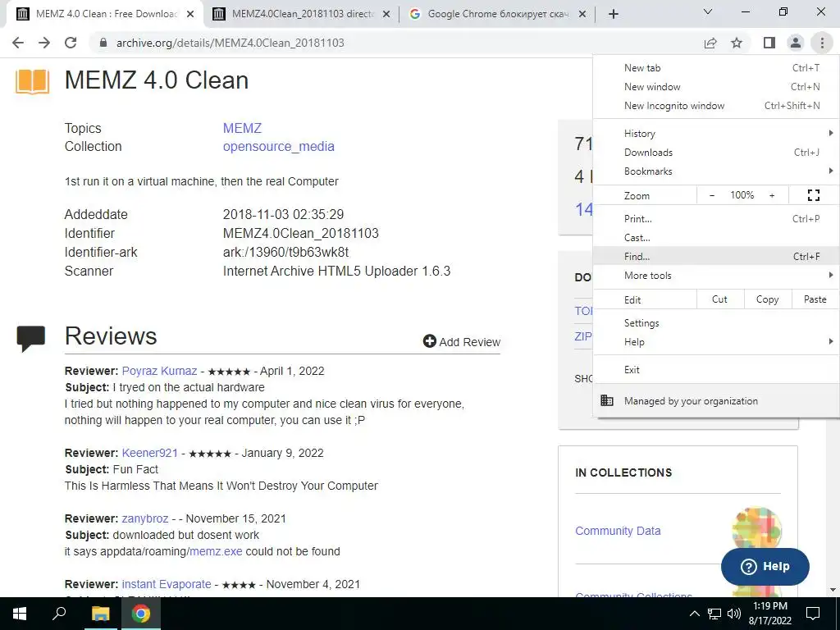Expand the More tools submenu
This screenshot has width=840, height=630.
[716, 276]
